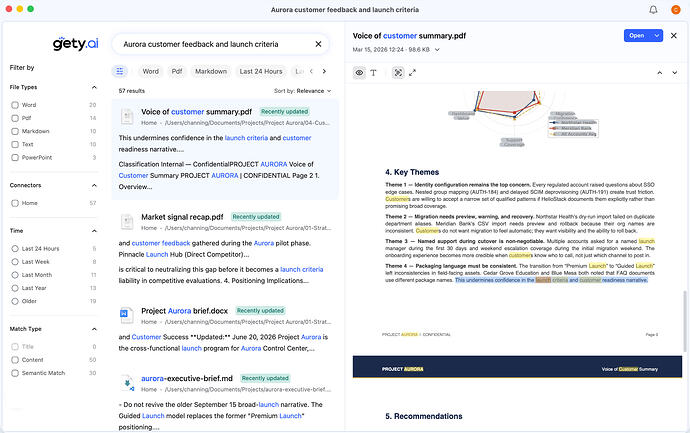Open the Sort by Relevance dropdown
The image size is (690, 433).
tap(302, 91)
